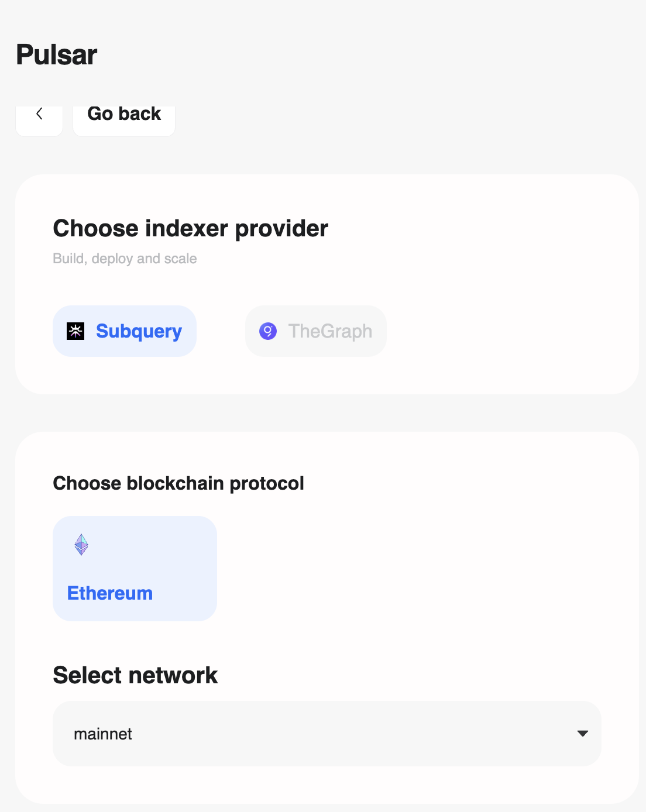
Task: Click the purple TheGraph circle badge
Action: coord(269,331)
